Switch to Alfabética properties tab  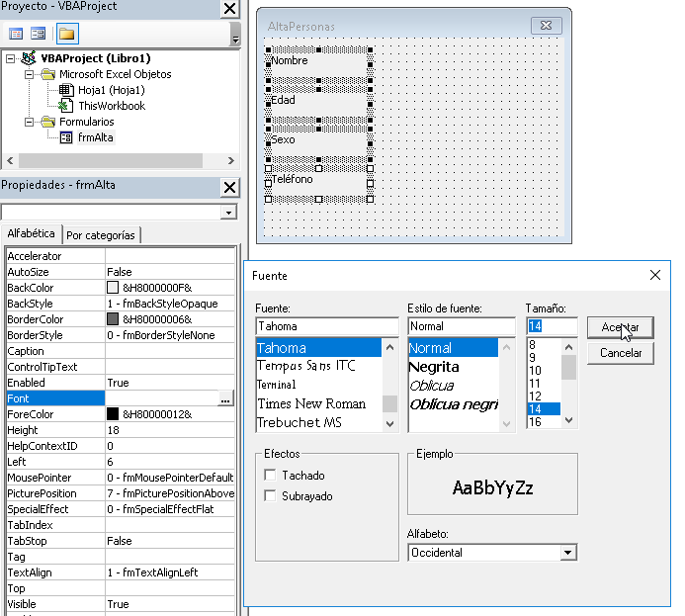31,233
